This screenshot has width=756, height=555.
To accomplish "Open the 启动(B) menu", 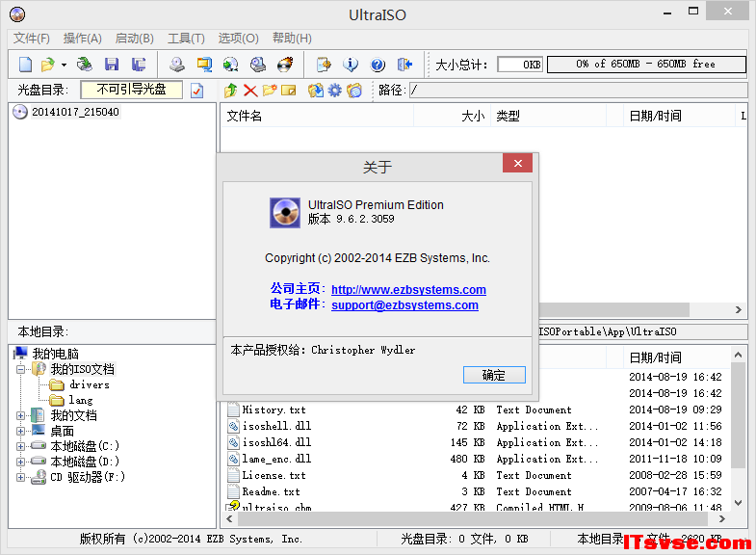I will (x=135, y=39).
